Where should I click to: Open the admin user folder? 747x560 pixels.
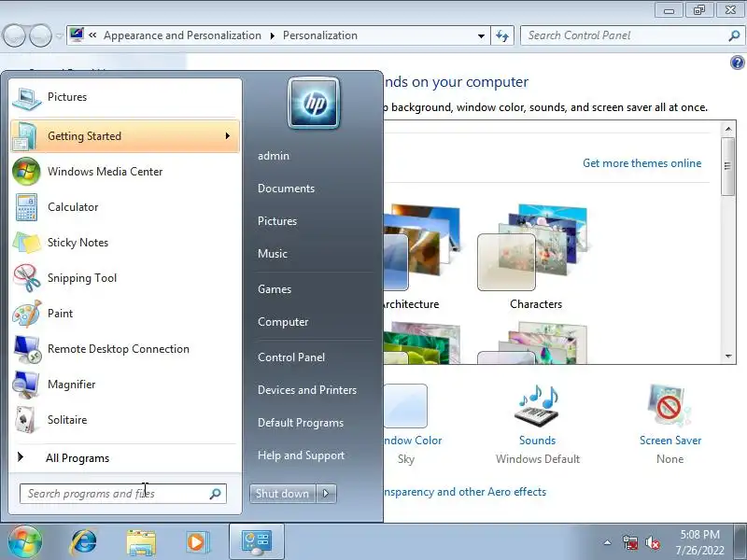[x=274, y=156]
